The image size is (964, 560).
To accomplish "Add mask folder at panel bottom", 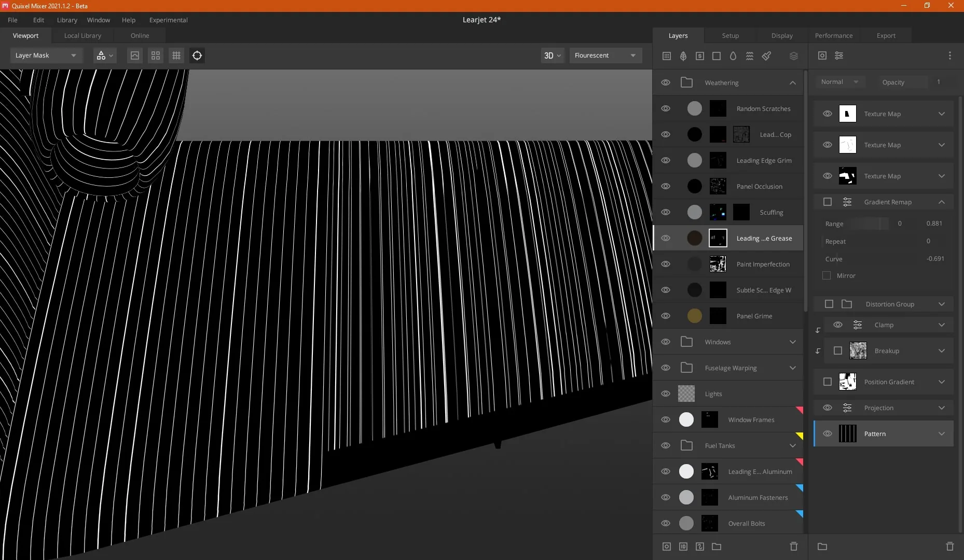I will (x=822, y=547).
